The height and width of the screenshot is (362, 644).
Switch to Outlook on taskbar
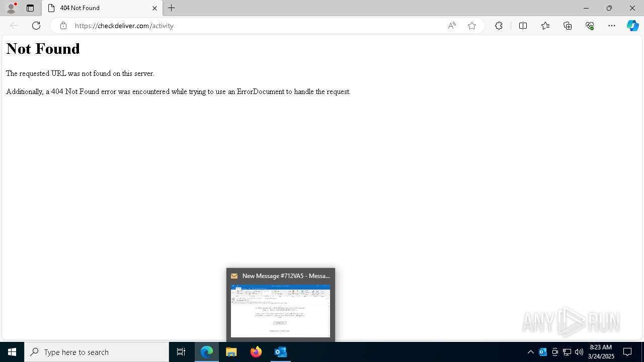(x=281, y=352)
